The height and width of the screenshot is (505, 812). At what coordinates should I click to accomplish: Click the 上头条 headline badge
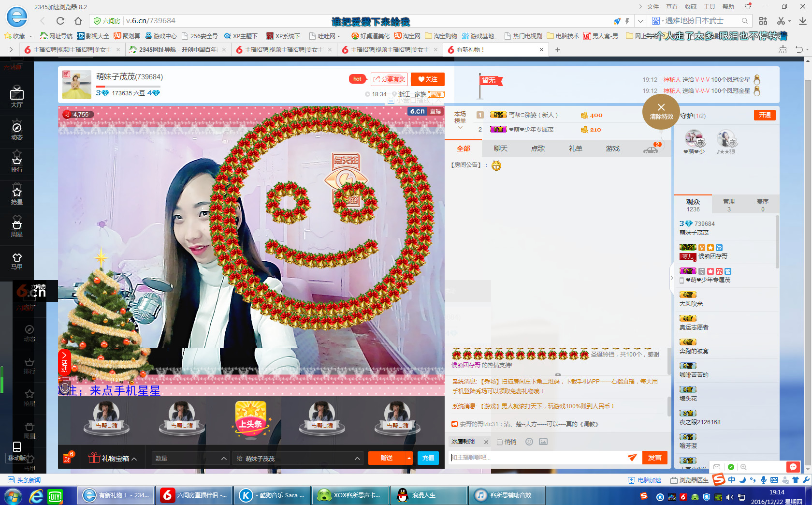tap(251, 420)
